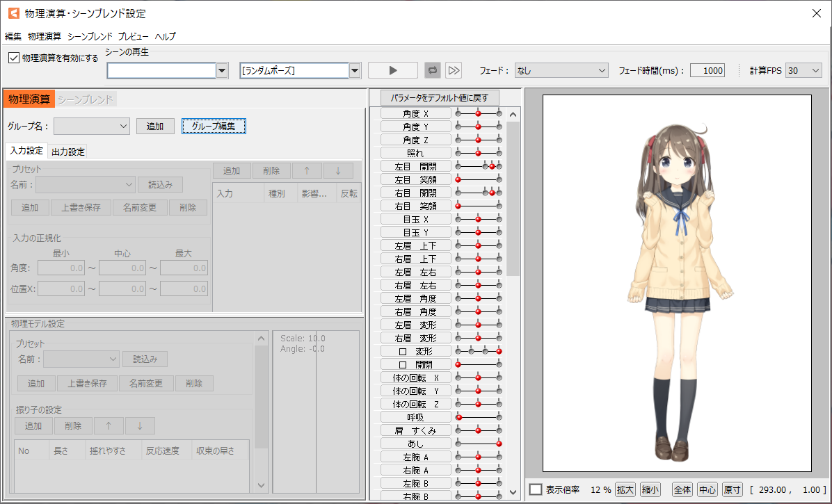Screen dimensions: 832x504
Task: Open physics model preset 名前 dropdown
Action: click(81, 359)
